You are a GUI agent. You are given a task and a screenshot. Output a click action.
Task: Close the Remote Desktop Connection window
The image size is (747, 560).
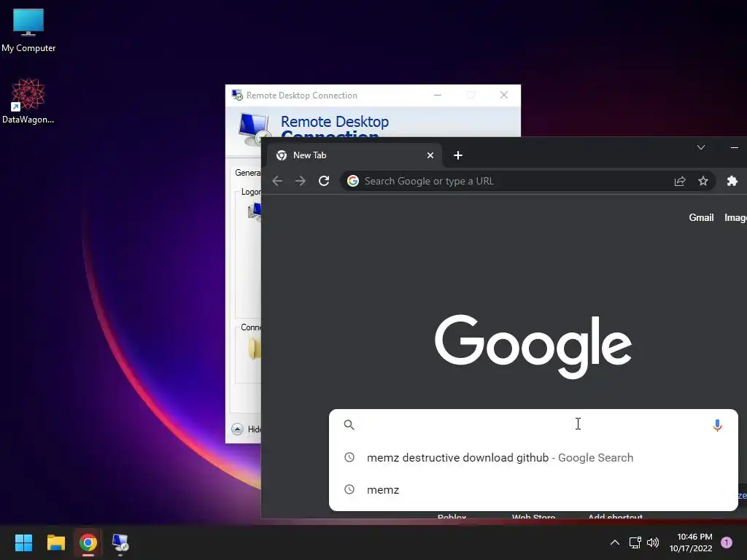[x=504, y=96]
